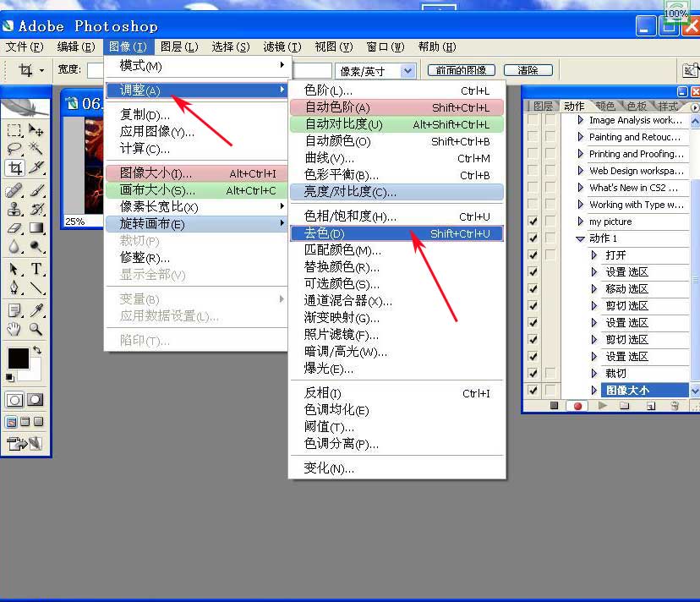
Task: Toggle the checkbox for 'my picture' set
Action: (533, 221)
